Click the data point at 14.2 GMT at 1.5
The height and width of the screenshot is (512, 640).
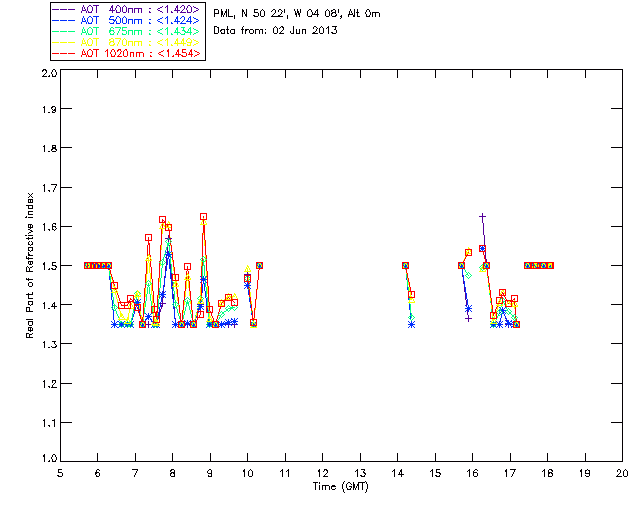pos(405,265)
